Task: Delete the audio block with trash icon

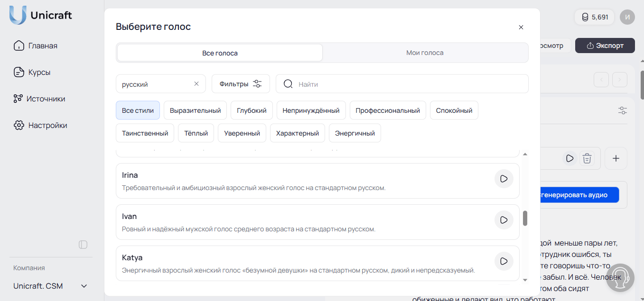Action: (587, 158)
